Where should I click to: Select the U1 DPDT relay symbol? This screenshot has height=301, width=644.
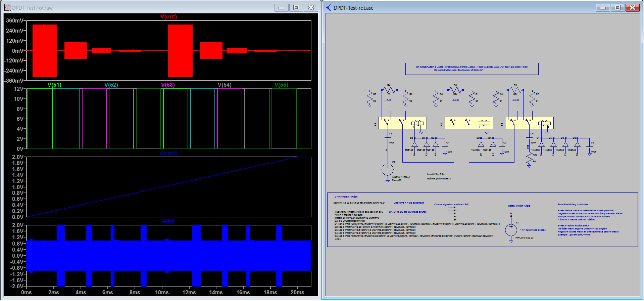click(402, 123)
